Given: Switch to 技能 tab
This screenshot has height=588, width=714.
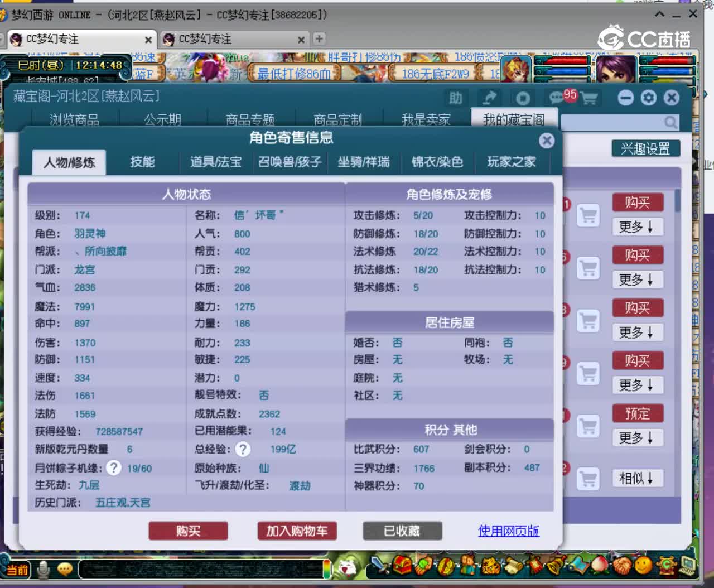Looking at the screenshot, I should 142,162.
